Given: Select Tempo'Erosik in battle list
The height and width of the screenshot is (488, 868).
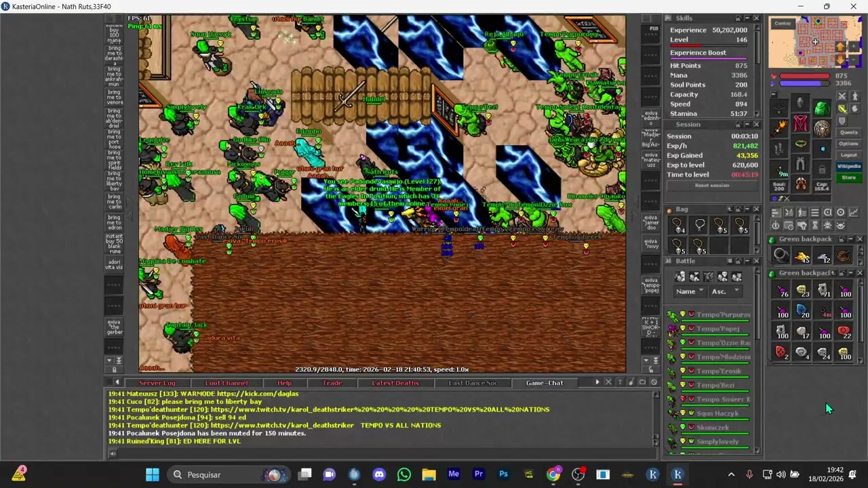Looking at the screenshot, I should [709, 373].
